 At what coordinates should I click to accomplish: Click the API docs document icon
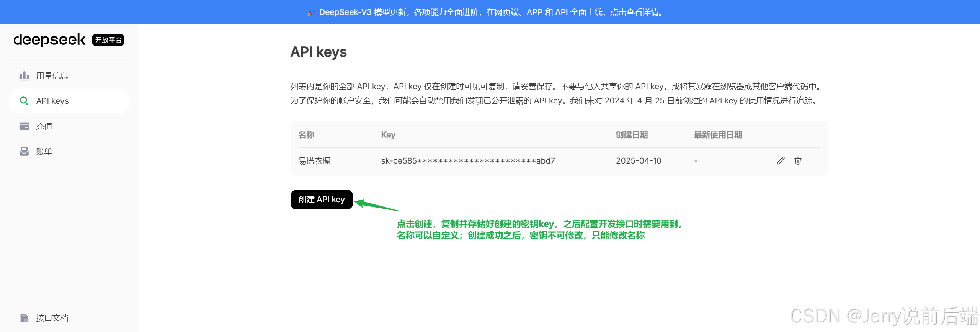[x=24, y=318]
